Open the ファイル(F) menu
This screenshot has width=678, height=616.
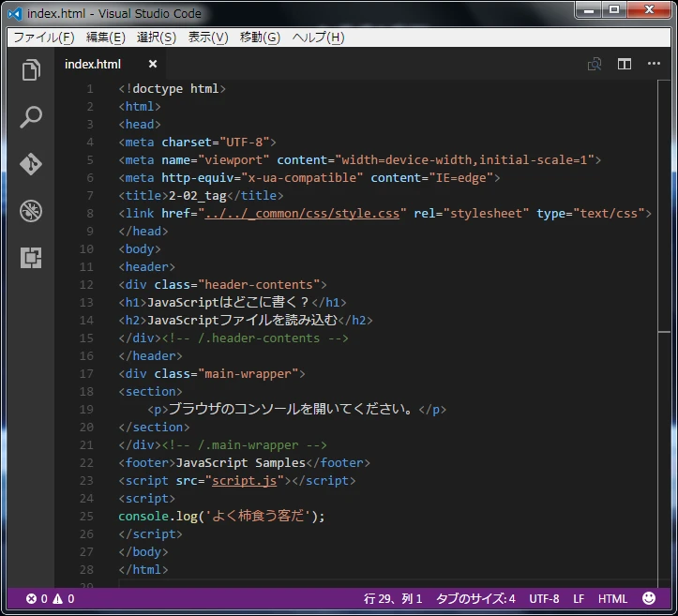[44, 38]
